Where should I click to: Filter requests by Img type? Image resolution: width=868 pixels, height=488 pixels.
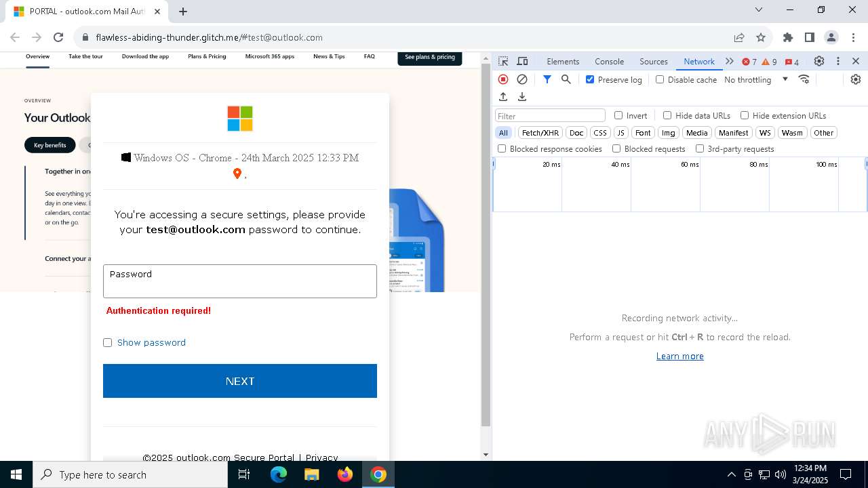(x=669, y=133)
